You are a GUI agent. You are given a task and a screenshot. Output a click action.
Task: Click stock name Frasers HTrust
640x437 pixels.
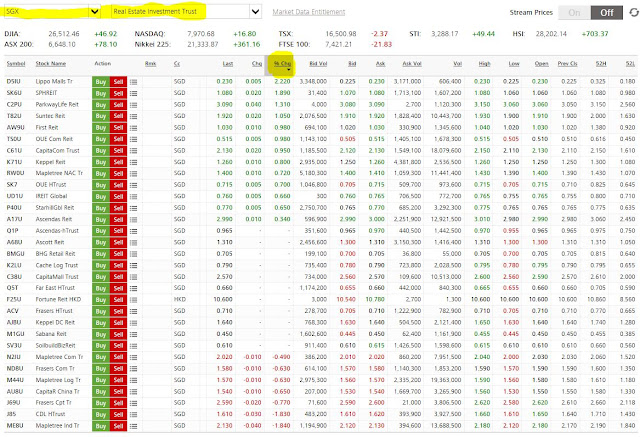[x=54, y=311]
